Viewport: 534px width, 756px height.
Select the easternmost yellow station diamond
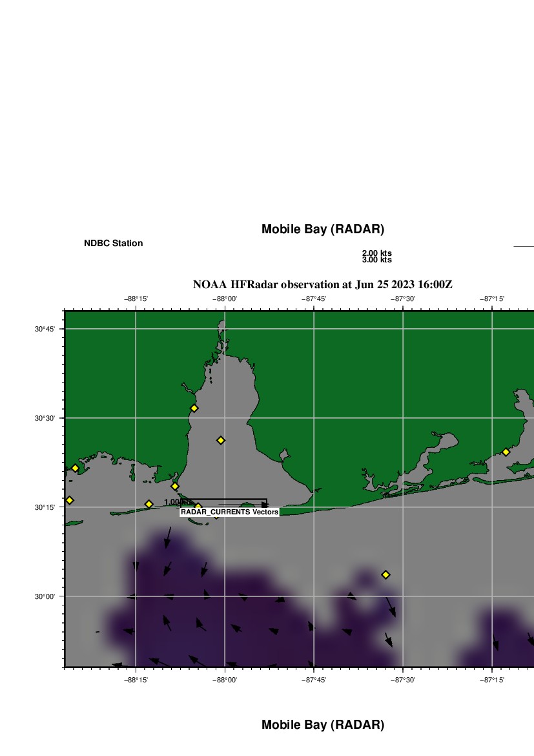(506, 452)
